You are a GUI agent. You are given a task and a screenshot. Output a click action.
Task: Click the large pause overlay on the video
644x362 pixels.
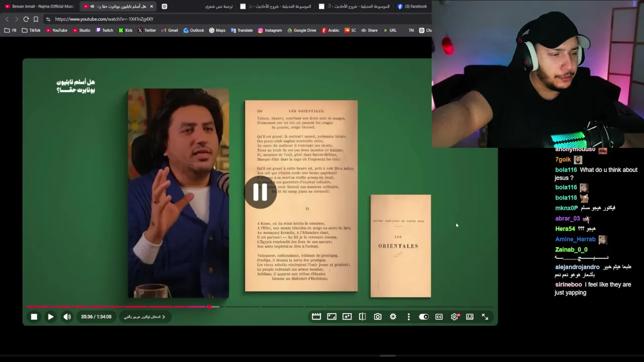(260, 192)
